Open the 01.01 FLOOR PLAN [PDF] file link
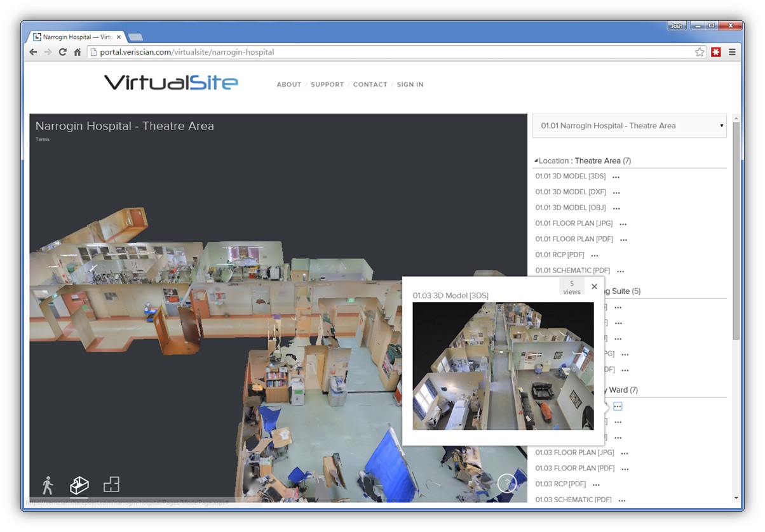The image size is (765, 532). (574, 240)
